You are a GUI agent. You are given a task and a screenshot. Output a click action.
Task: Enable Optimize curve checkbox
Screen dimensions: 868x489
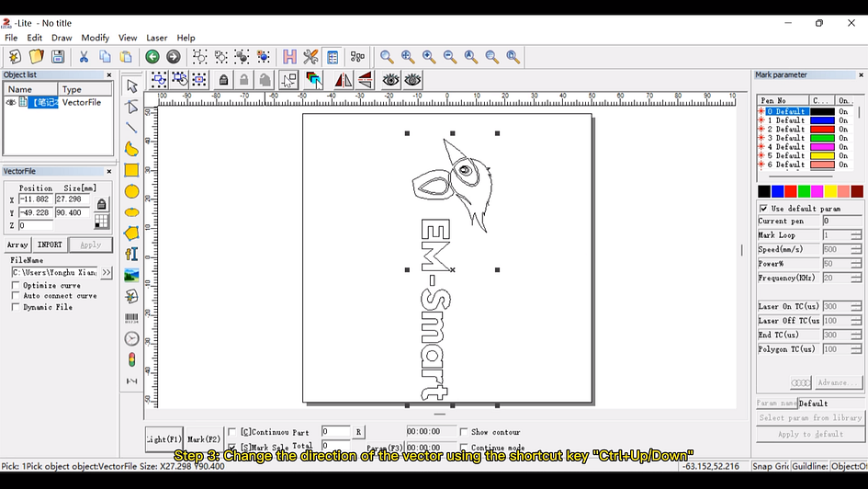click(x=16, y=285)
